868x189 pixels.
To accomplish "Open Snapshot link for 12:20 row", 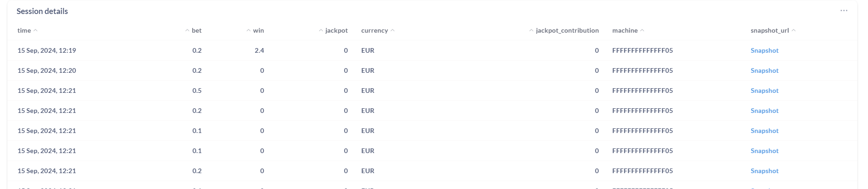I will click(x=764, y=71).
